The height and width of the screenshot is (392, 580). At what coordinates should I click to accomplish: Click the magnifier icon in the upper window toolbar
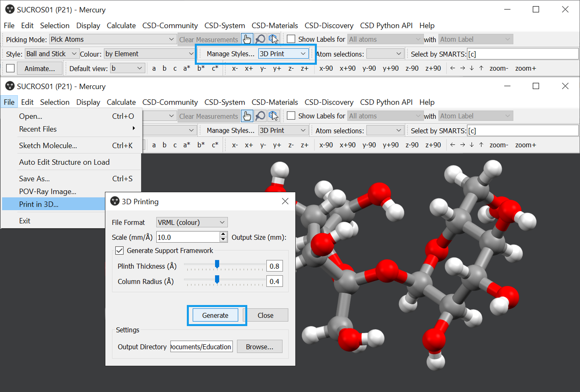click(260, 39)
